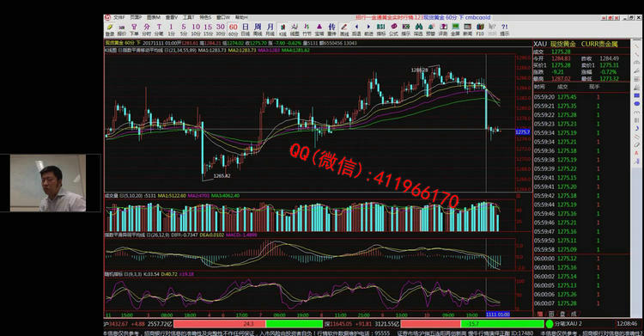Select blue ellipse drawing tool in right sidebar

pyautogui.click(x=636, y=104)
